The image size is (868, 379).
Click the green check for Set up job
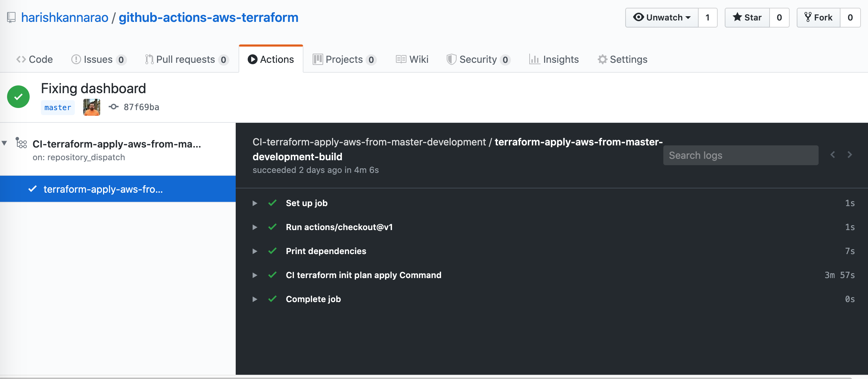(272, 203)
